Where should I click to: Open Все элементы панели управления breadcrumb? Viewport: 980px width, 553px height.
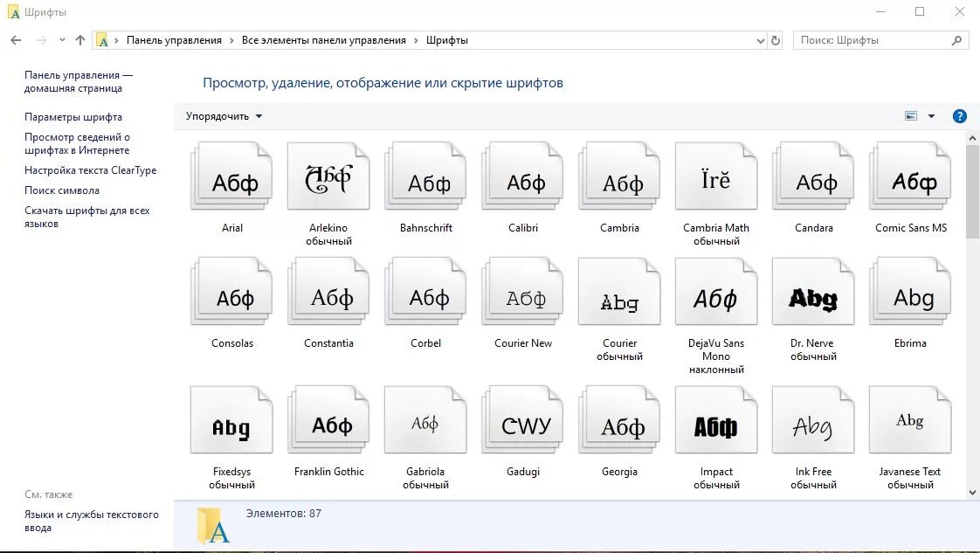[324, 40]
